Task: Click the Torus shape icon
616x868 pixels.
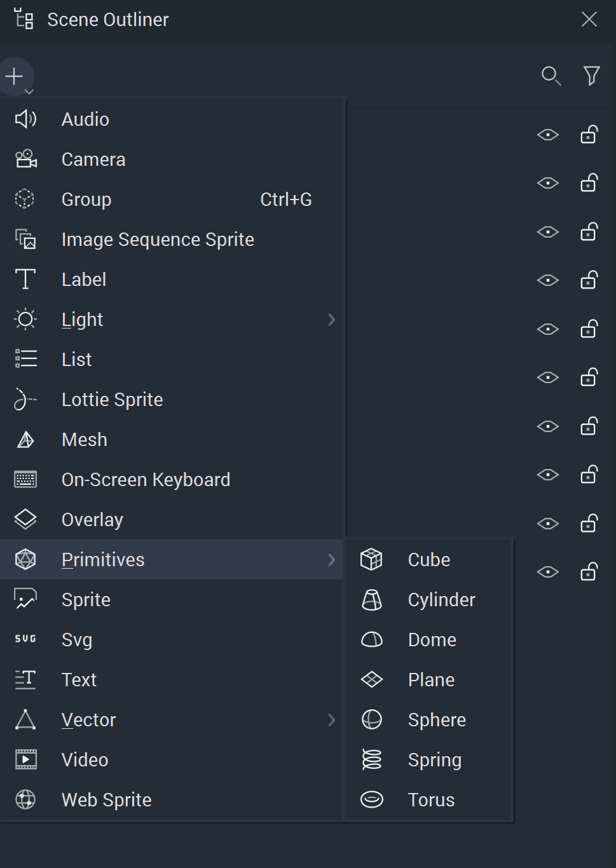Action: point(371,799)
